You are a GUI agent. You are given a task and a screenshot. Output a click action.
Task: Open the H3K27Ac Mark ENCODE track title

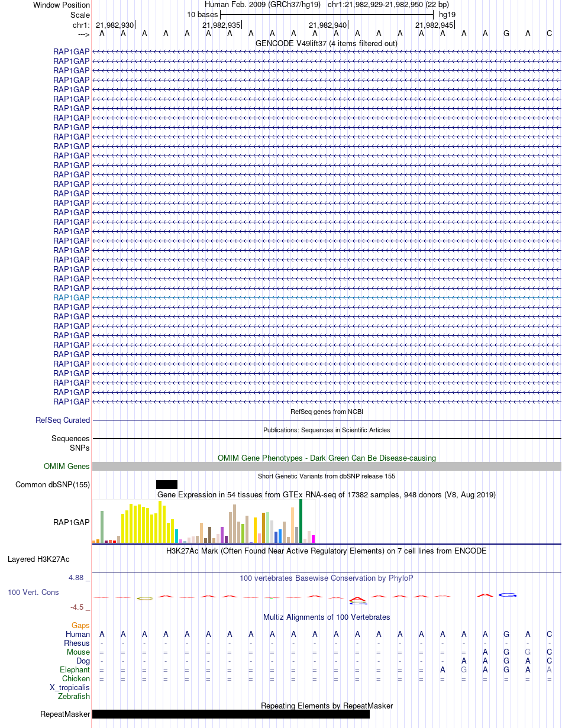[x=327, y=551]
